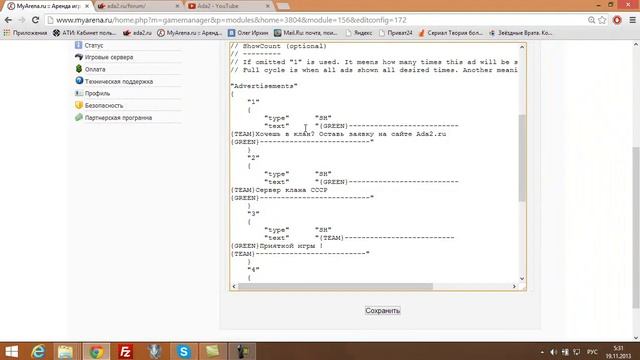Click the editor scroll-right arrow
640x360 pixels.
pyautogui.click(x=514, y=286)
